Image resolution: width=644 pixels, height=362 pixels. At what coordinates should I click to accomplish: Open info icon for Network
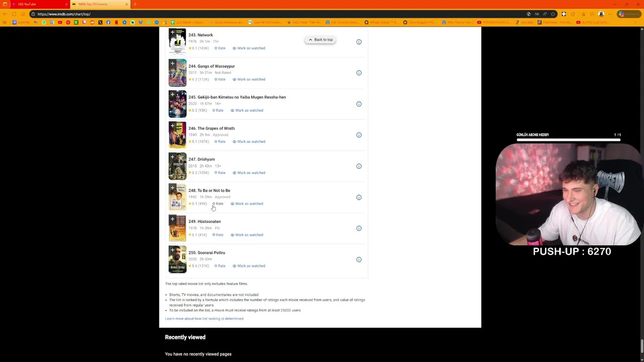359,42
